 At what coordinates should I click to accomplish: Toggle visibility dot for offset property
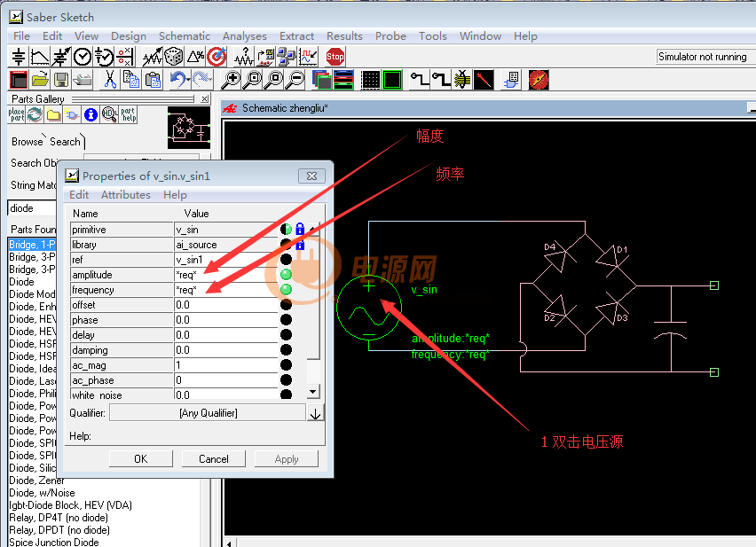[286, 304]
